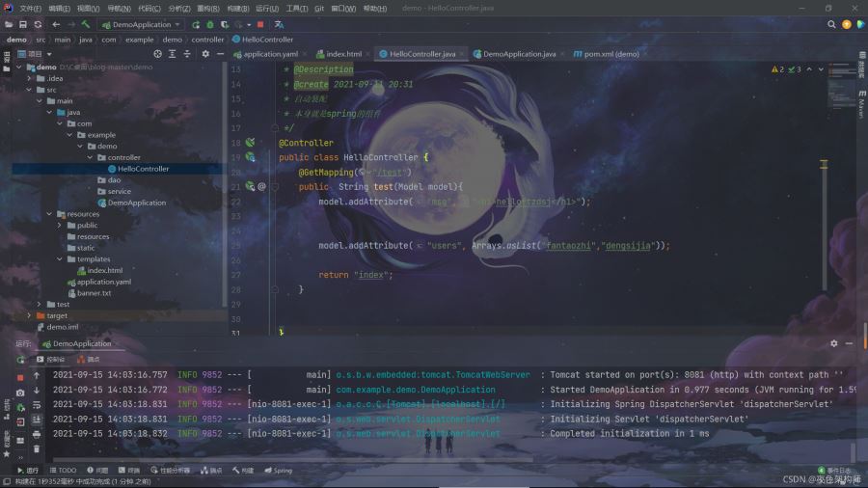
Task: Click the Save All disk icon
Action: click(x=23, y=24)
